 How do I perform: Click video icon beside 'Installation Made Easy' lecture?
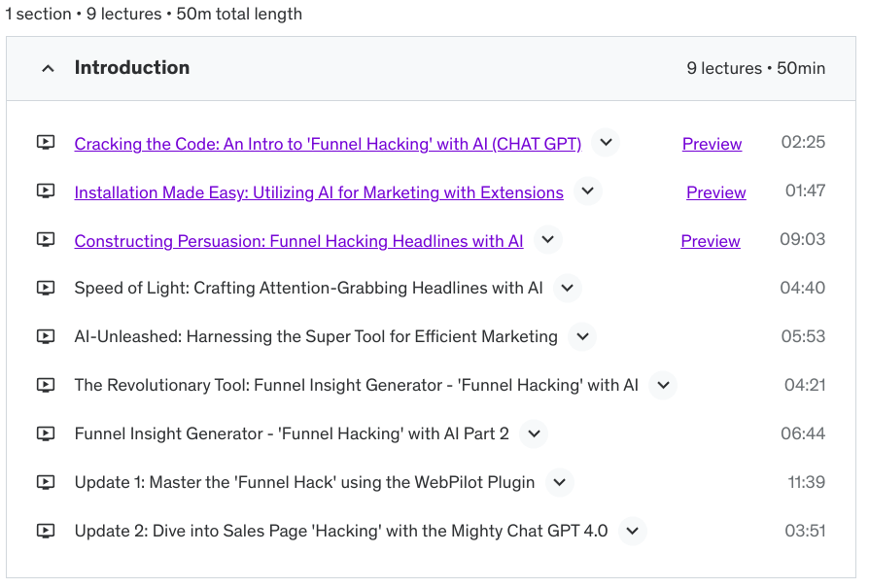(46, 191)
